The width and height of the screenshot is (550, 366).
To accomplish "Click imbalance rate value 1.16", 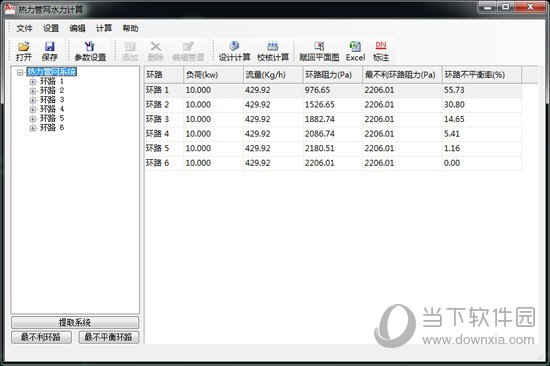I will coord(451,148).
